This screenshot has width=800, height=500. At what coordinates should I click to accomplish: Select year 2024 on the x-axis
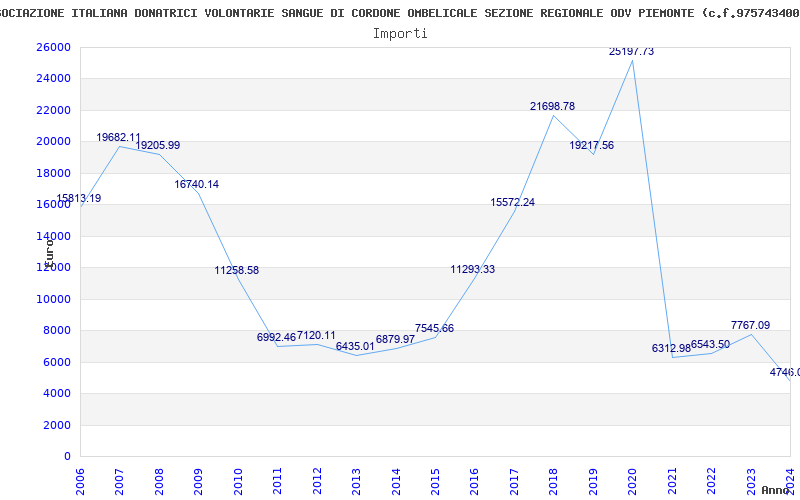(789, 478)
